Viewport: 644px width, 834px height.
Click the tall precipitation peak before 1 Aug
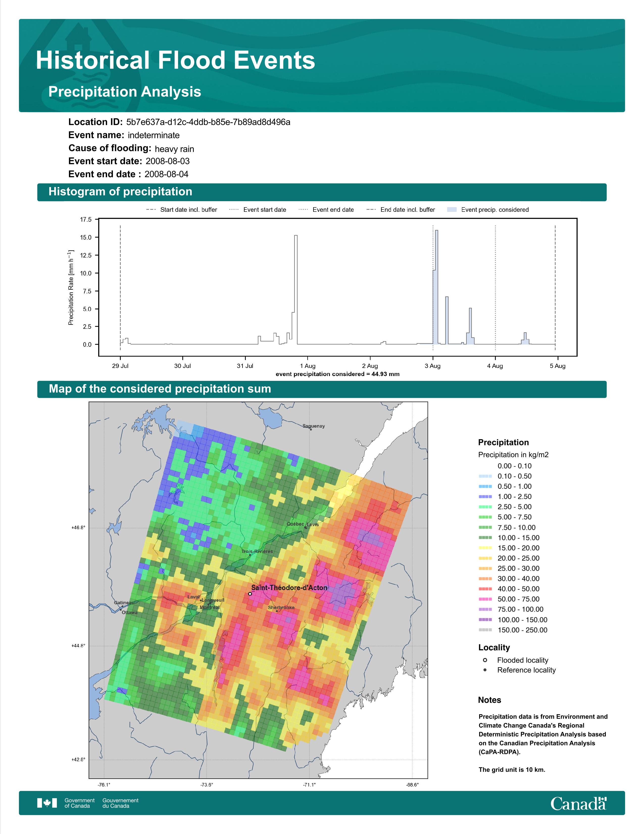pyautogui.click(x=296, y=289)
